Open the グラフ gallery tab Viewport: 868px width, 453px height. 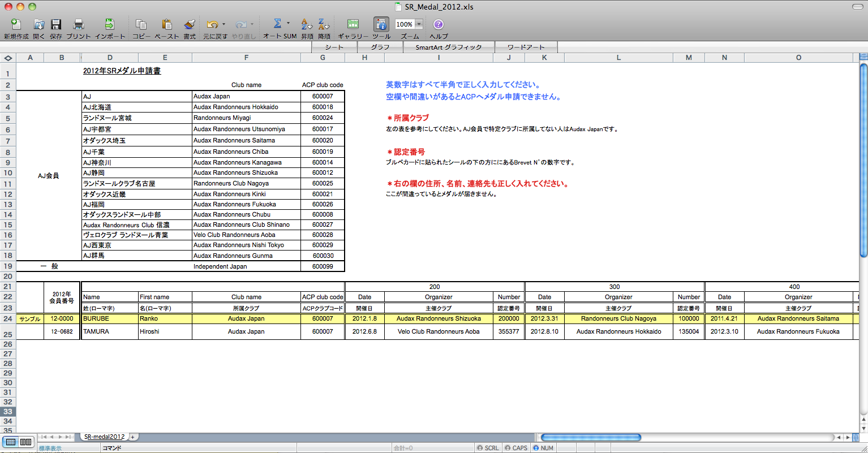pos(380,47)
